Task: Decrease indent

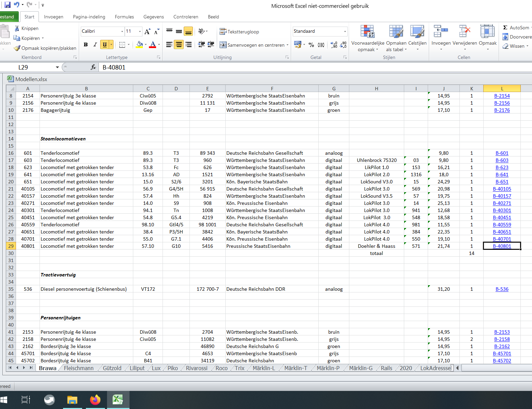Action: tap(201, 45)
